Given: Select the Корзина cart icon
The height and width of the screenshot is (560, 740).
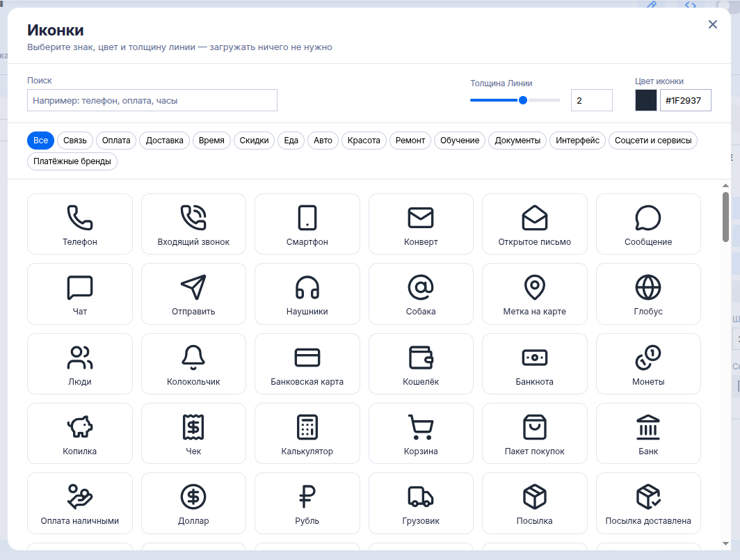Looking at the screenshot, I should [421, 433].
